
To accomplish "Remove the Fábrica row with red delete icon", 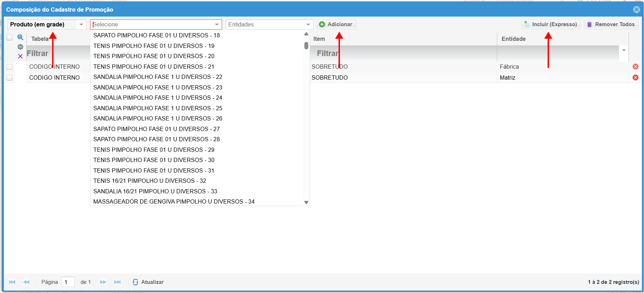I will tap(635, 67).
